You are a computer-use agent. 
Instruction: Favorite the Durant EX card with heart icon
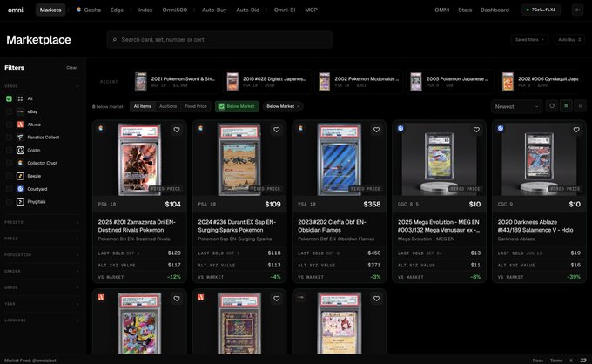pyautogui.click(x=276, y=130)
